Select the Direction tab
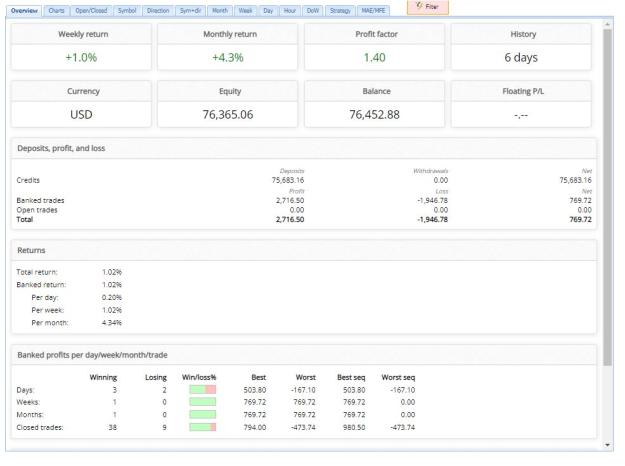The width and height of the screenshot is (625, 466). (x=158, y=11)
